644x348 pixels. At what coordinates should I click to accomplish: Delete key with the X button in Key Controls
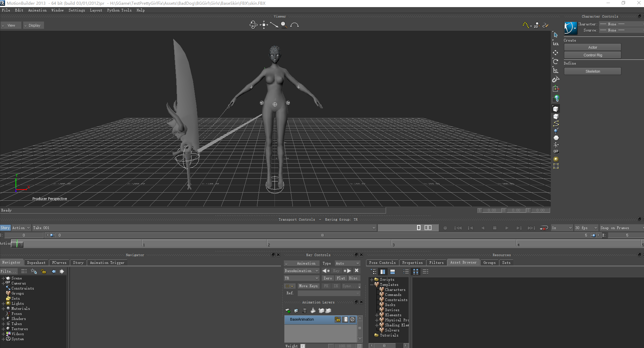click(x=357, y=271)
